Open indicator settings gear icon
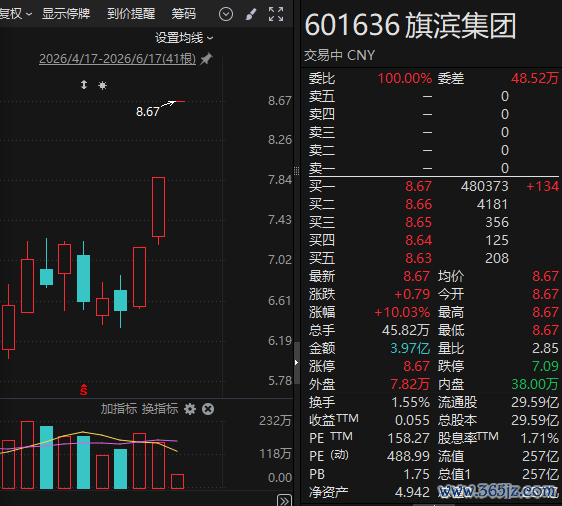This screenshot has width=562, height=506. (190, 409)
